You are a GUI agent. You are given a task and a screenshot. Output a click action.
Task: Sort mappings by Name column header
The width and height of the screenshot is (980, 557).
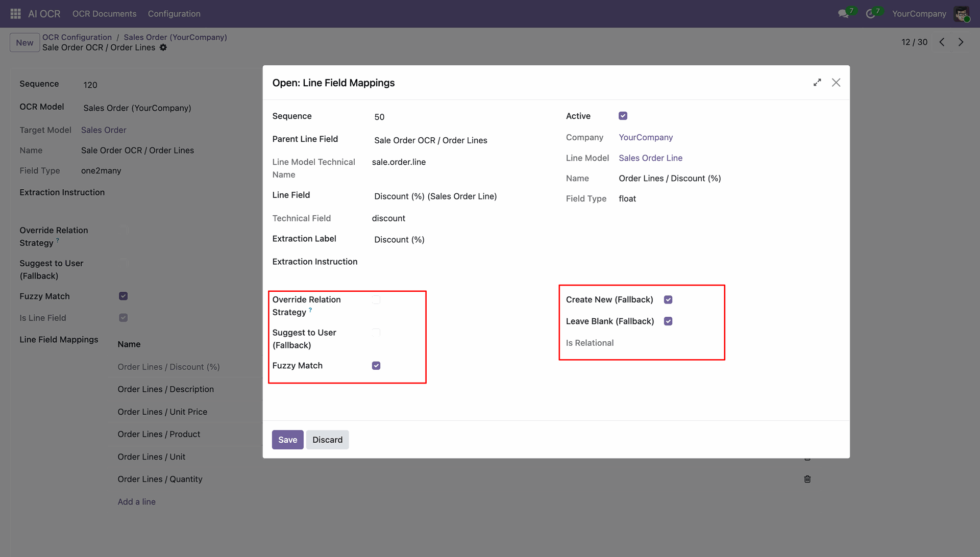click(129, 344)
